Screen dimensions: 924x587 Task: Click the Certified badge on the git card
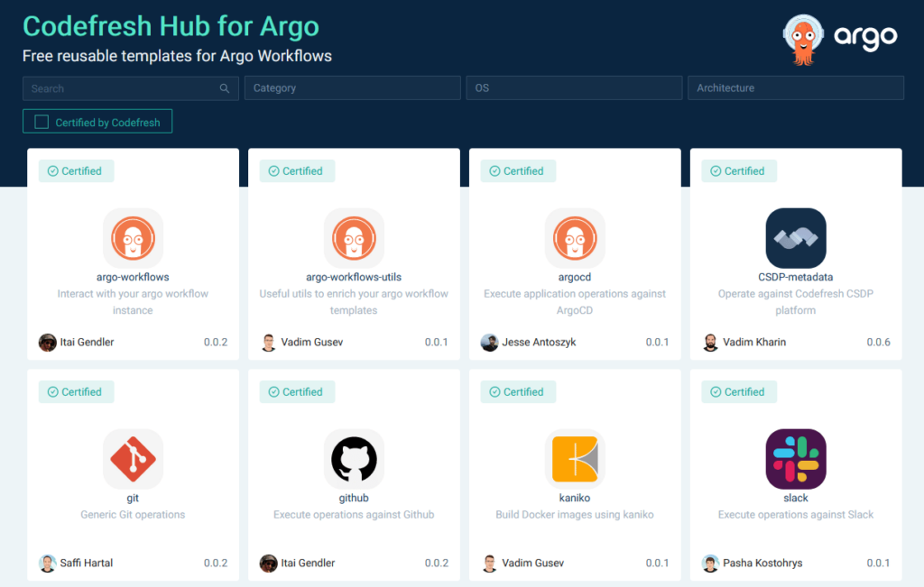(x=76, y=391)
